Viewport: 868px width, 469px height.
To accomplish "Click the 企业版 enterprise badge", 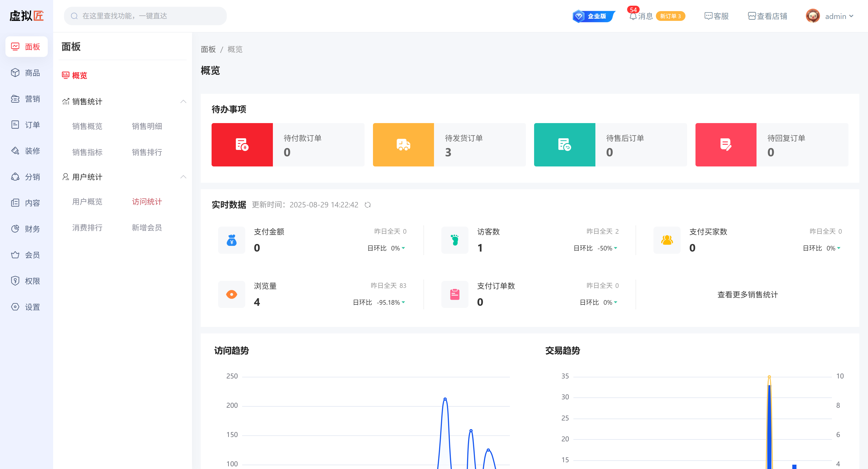I will [594, 16].
